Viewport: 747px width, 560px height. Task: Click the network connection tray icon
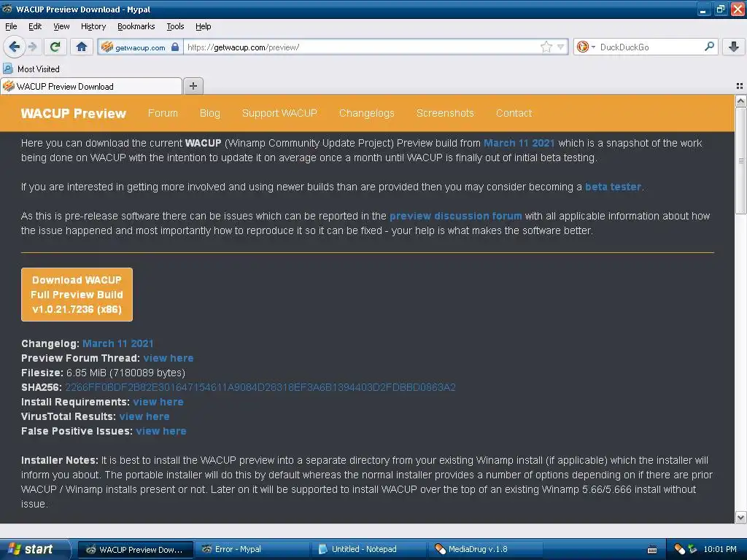[693, 550]
